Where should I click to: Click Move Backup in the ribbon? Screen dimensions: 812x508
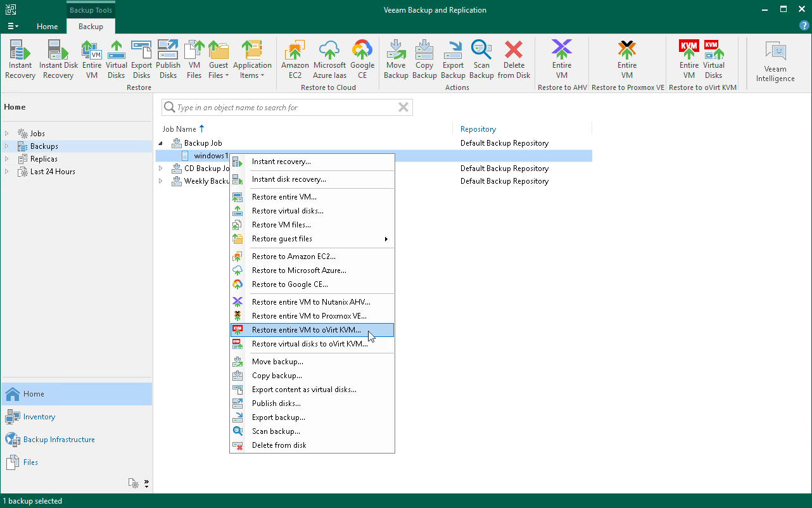coord(396,60)
